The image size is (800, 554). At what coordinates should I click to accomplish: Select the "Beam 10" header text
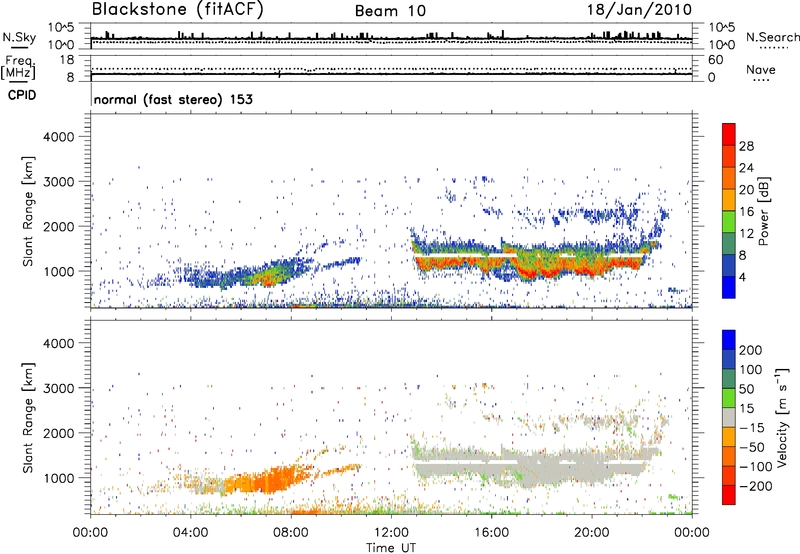[390, 11]
